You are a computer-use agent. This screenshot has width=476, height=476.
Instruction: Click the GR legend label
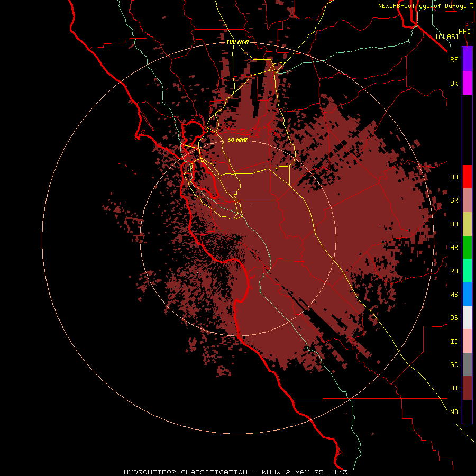454,200
